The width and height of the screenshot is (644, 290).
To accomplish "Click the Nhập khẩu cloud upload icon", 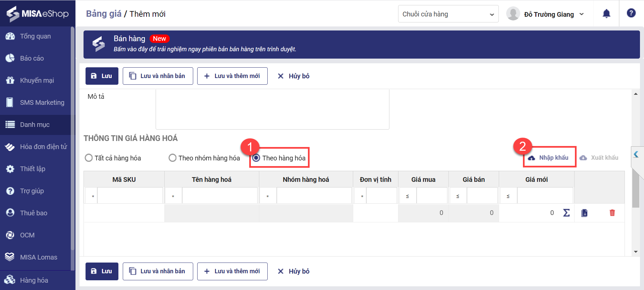I will [532, 158].
